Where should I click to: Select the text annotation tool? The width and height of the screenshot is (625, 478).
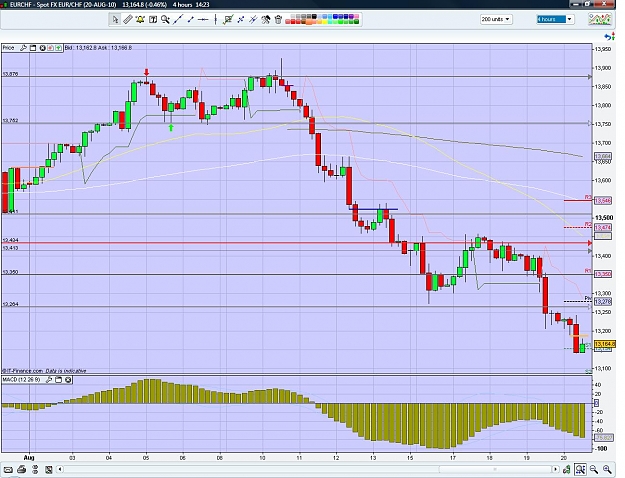click(x=153, y=19)
